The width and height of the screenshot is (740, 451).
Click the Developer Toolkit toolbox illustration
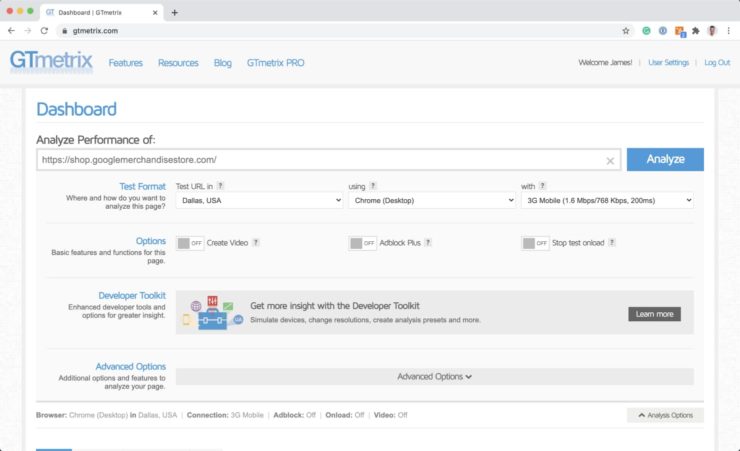pos(212,312)
